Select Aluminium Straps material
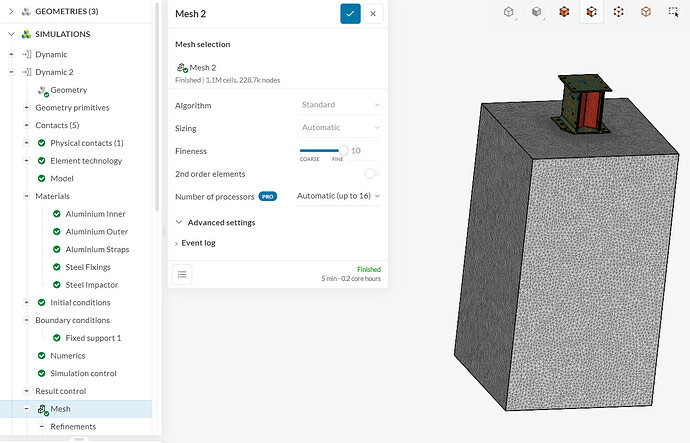The height and width of the screenshot is (443, 690). point(97,249)
